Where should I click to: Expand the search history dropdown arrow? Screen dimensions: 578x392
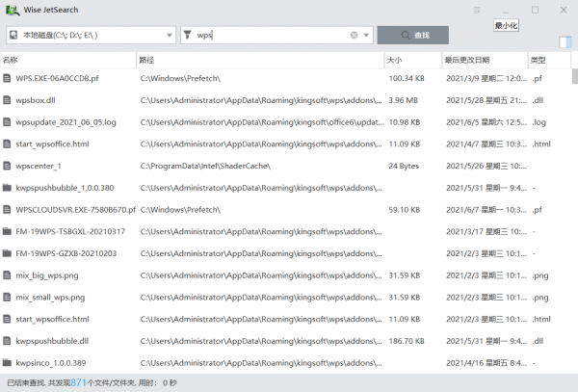coord(366,36)
